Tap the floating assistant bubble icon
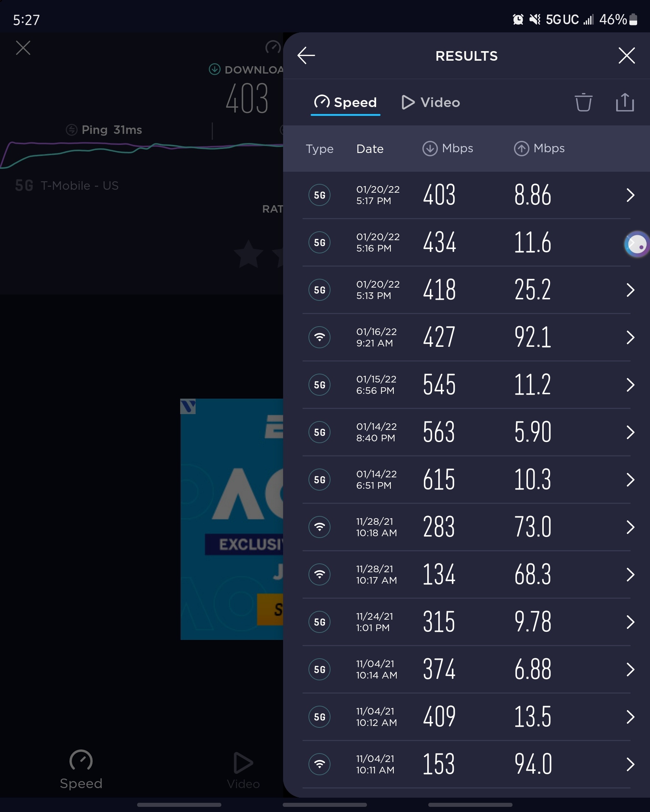 click(x=636, y=244)
